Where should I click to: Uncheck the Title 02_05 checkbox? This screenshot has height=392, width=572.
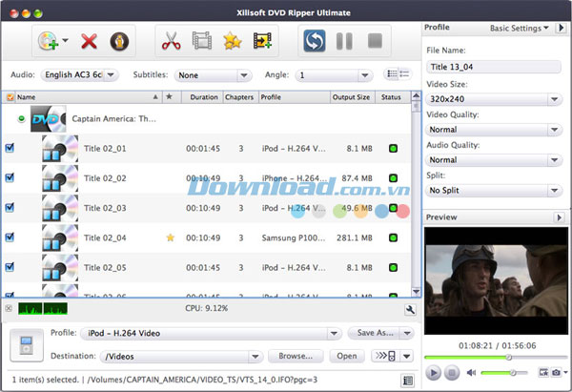pyautogui.click(x=10, y=267)
